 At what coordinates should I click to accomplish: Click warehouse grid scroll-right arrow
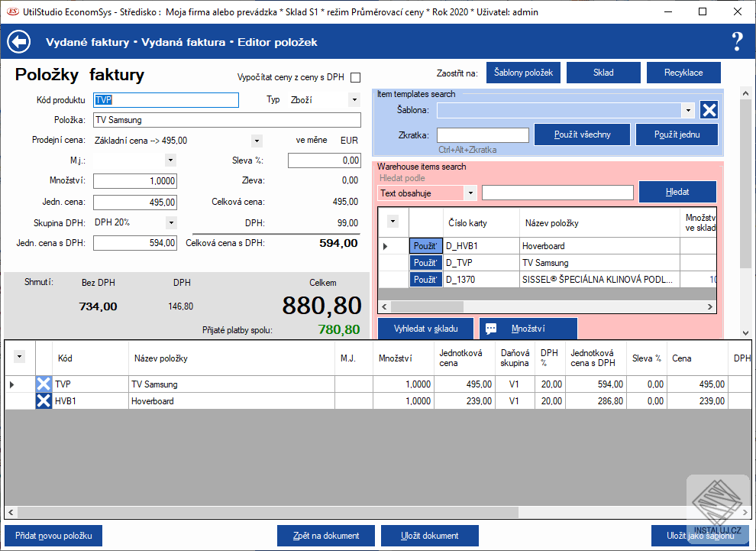coord(709,306)
